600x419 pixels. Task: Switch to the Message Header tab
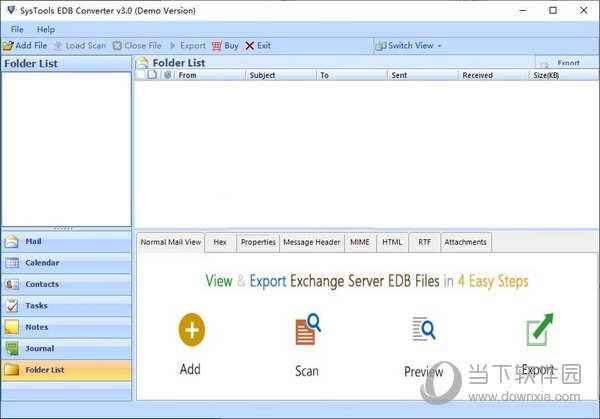(311, 242)
